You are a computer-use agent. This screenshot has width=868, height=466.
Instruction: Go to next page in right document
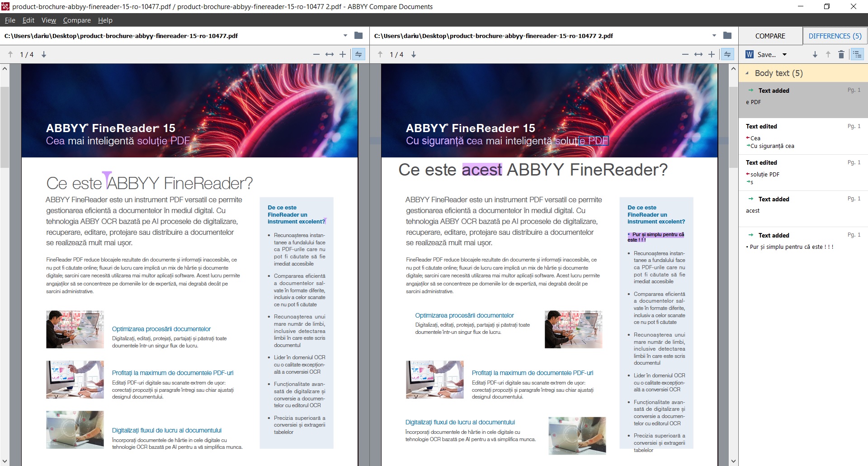tap(414, 54)
